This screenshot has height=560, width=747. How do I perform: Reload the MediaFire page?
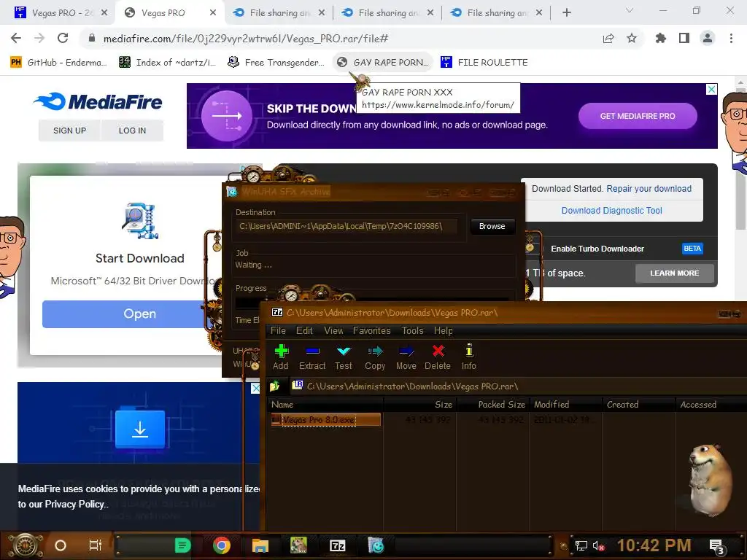pyautogui.click(x=63, y=38)
